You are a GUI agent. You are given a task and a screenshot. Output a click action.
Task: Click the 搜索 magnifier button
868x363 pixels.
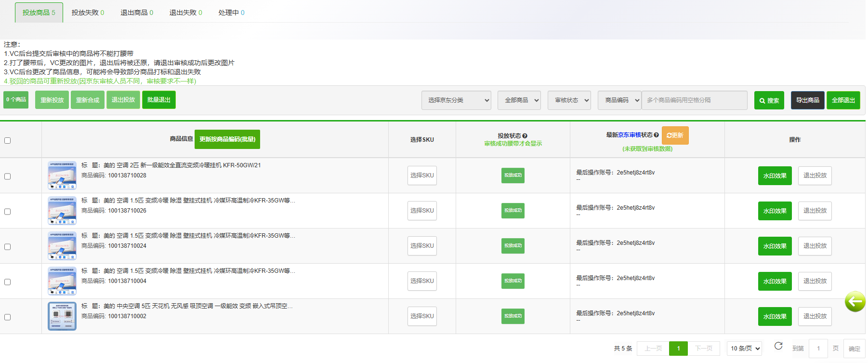[x=769, y=100]
